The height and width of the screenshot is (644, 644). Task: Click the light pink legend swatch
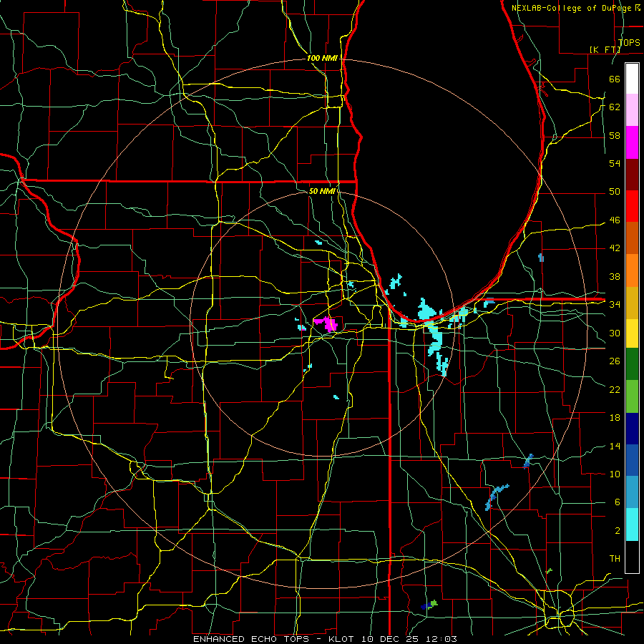(632, 110)
